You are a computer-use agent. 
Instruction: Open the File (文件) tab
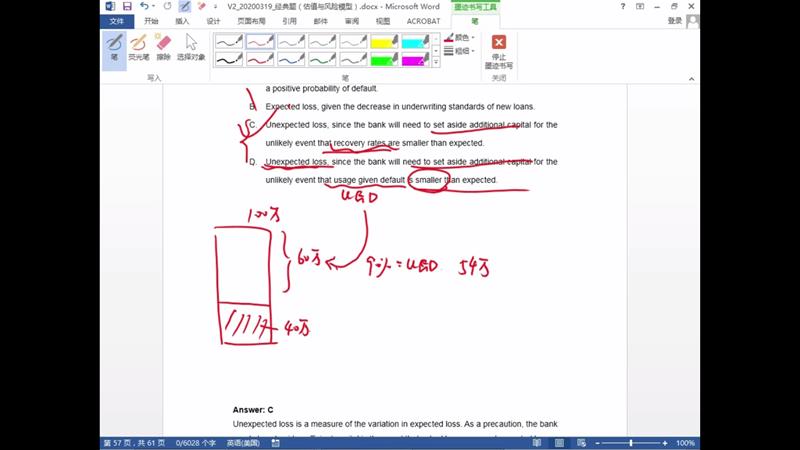117,21
